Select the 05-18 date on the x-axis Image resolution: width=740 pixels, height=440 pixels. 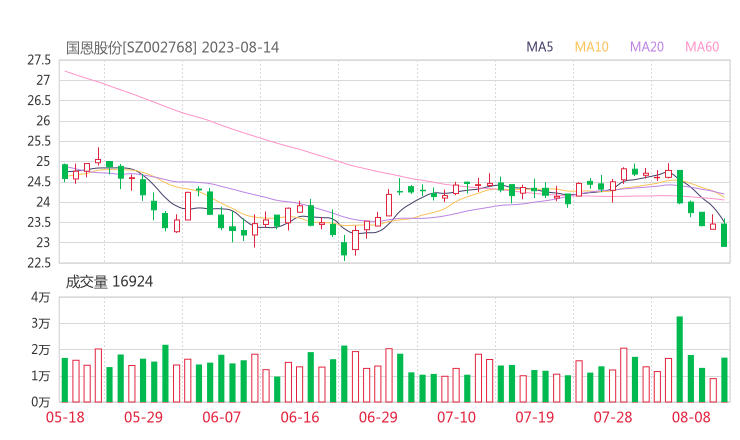(x=65, y=417)
